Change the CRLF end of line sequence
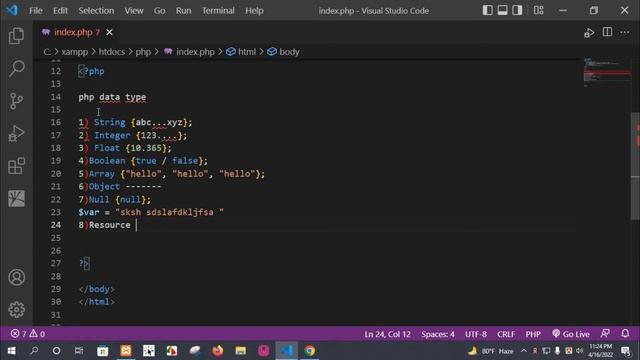This screenshot has height=360, width=640. click(x=506, y=334)
